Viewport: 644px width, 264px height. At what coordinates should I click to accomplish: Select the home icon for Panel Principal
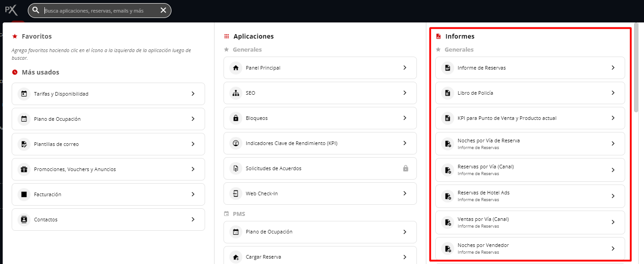[x=236, y=67]
